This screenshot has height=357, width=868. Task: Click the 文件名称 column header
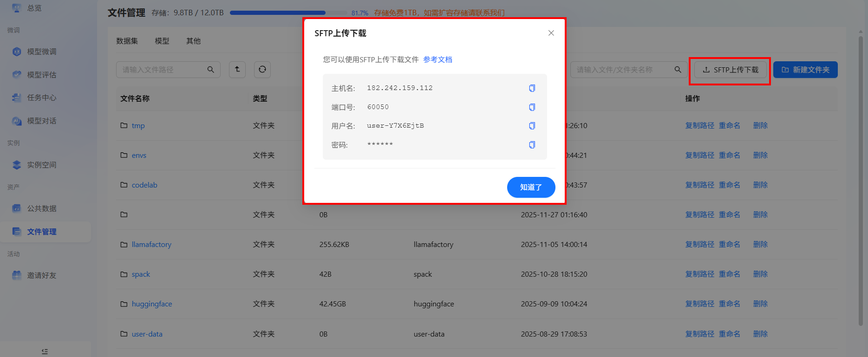coord(135,98)
